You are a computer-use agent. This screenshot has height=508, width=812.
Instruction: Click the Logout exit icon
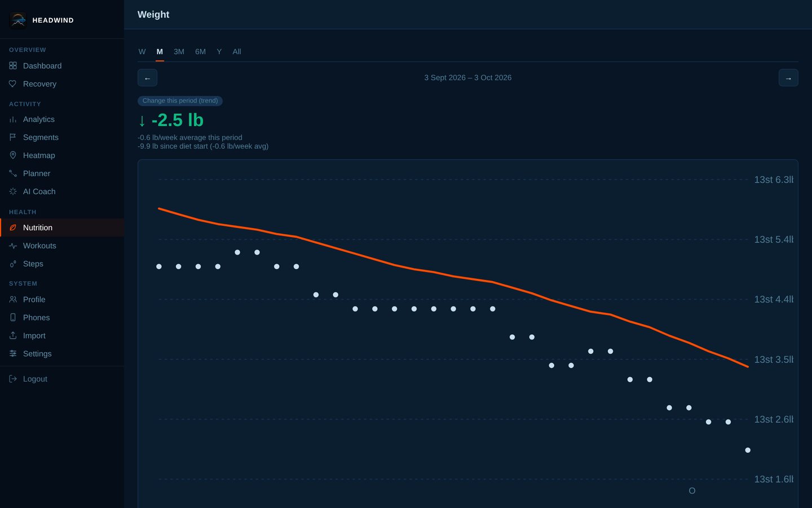pos(13,379)
